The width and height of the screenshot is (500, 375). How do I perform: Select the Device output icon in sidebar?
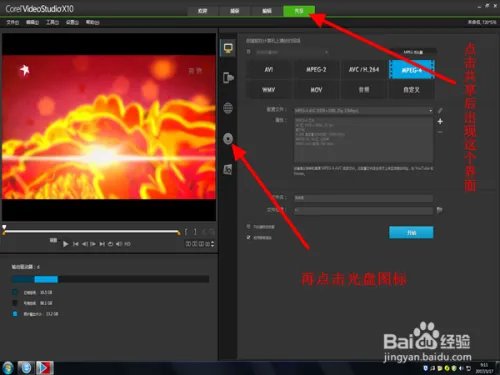[228, 77]
